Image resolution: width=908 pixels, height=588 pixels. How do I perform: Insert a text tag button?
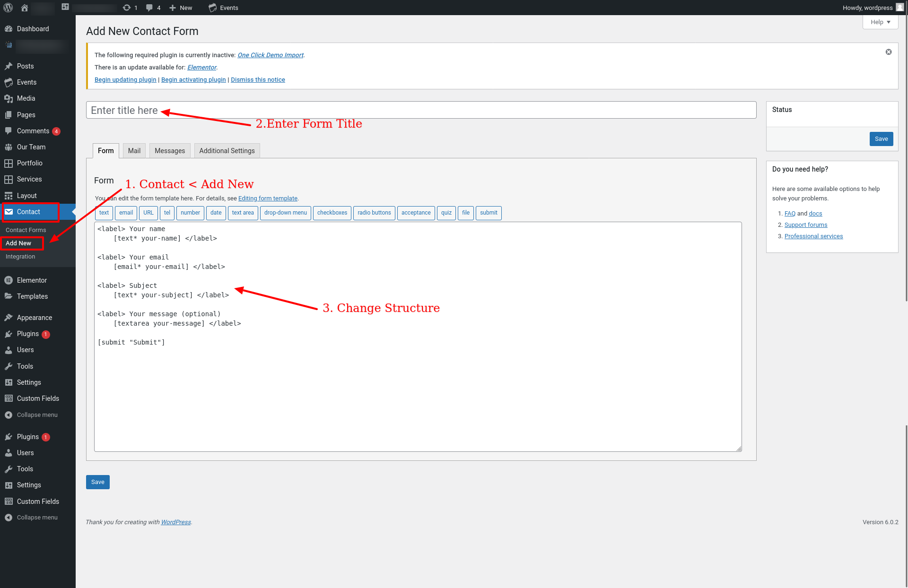[x=104, y=213]
